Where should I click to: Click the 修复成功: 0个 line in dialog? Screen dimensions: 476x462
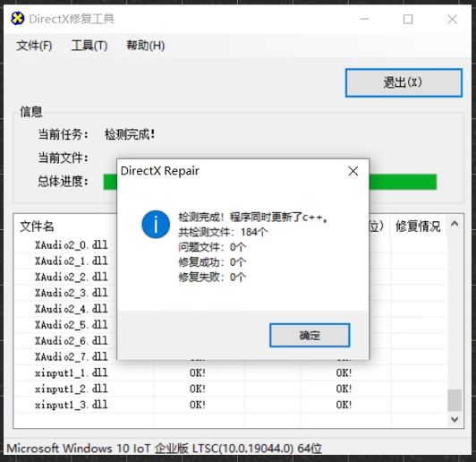[x=212, y=262]
